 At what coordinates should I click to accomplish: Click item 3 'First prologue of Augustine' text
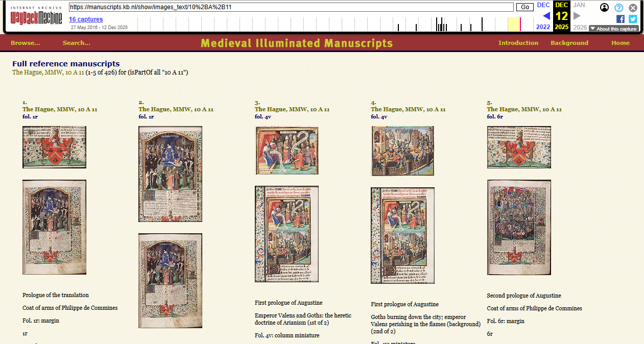point(289,303)
